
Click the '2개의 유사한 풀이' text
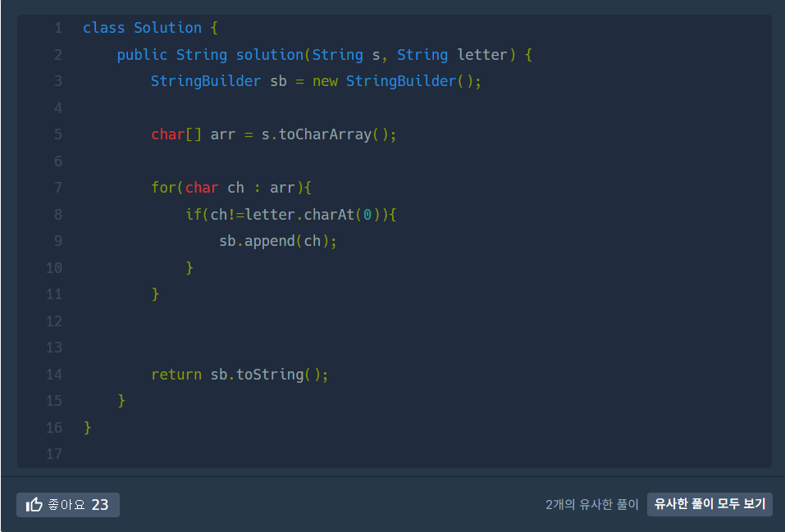[591, 504]
